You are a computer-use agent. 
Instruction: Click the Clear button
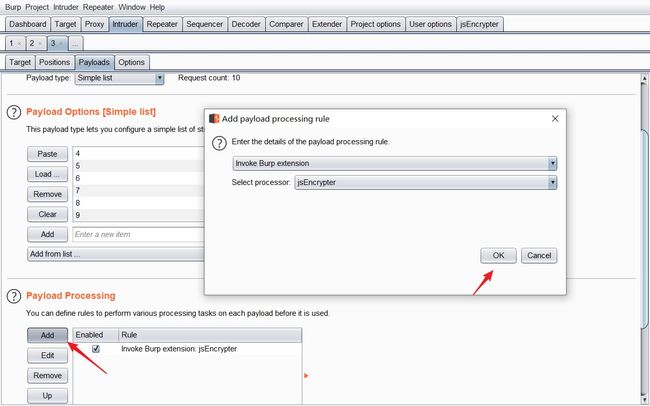tap(47, 214)
